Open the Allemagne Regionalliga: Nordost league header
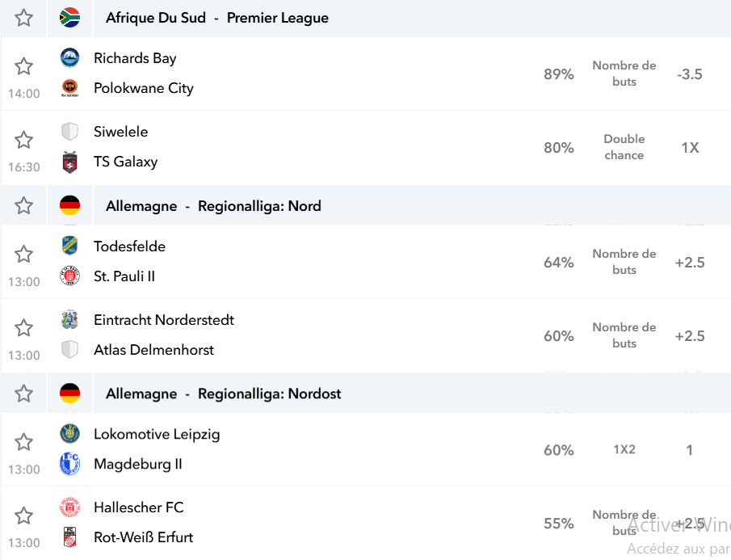The width and height of the screenshot is (731, 560). coord(223,394)
